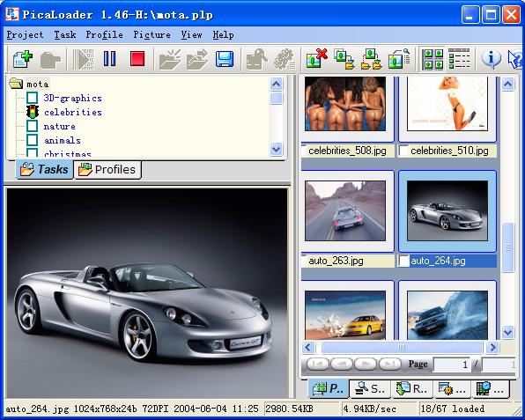Open the bottom tab with monitor icon
Viewport: 525px width, 420px height.
click(x=490, y=388)
